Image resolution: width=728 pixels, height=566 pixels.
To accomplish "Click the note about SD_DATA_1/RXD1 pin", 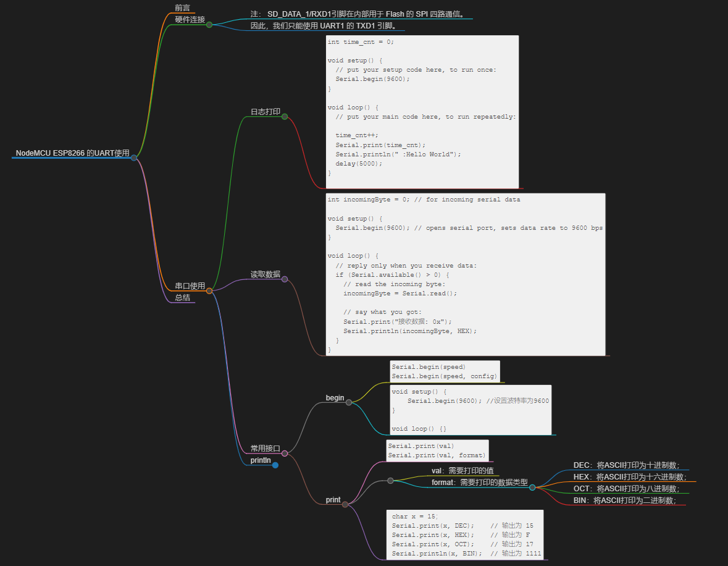I will [358, 14].
